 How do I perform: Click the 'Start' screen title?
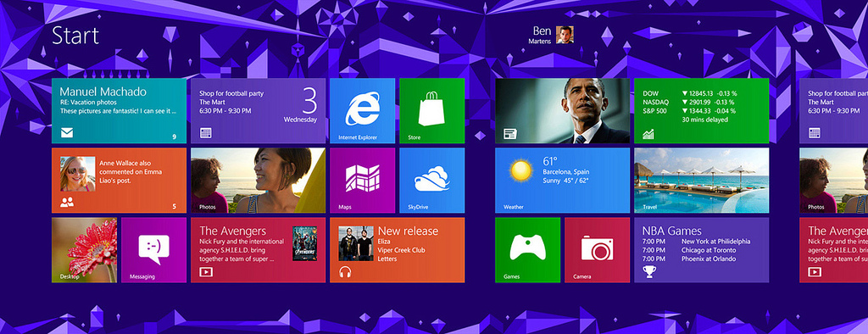(x=75, y=36)
